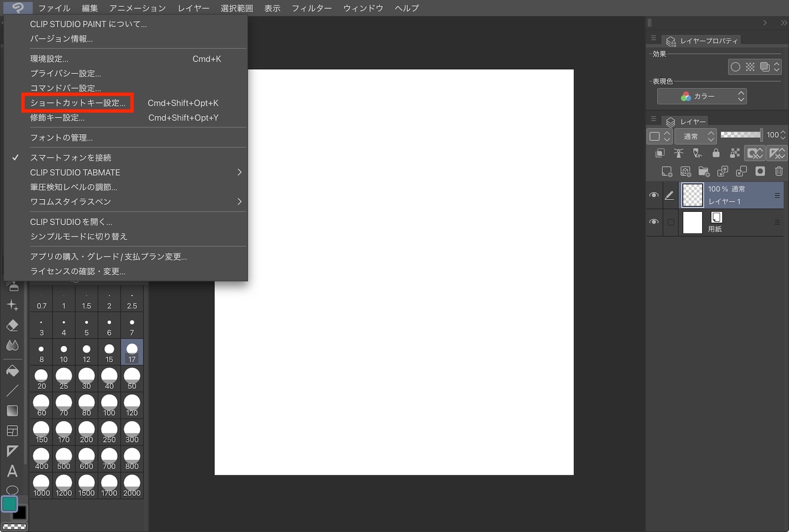Image resolution: width=789 pixels, height=532 pixels.
Task: Click New vector layer icon
Action: pyautogui.click(x=686, y=171)
